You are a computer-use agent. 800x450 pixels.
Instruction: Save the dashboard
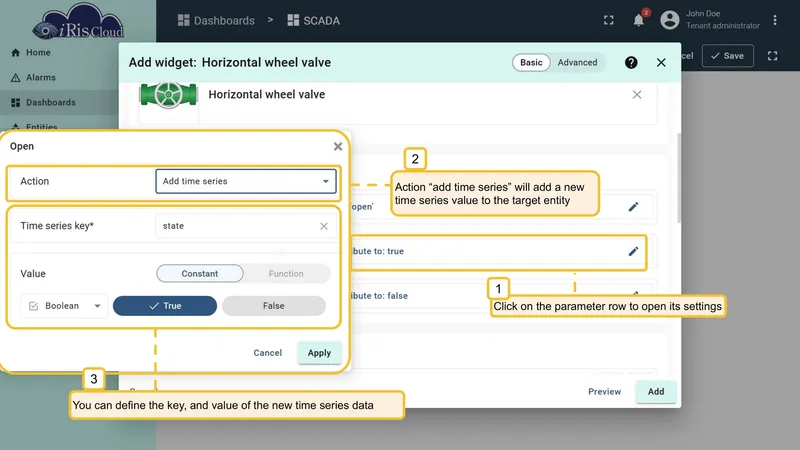(x=728, y=56)
